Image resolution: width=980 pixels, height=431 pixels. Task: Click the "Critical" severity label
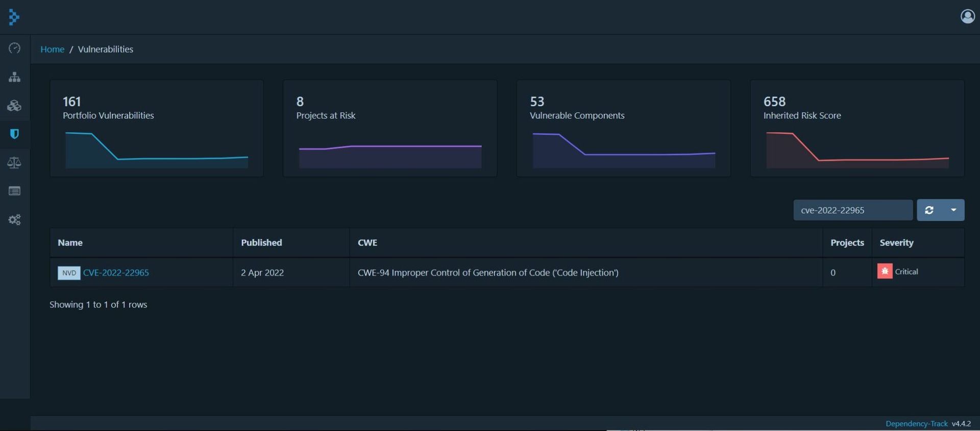tap(906, 272)
